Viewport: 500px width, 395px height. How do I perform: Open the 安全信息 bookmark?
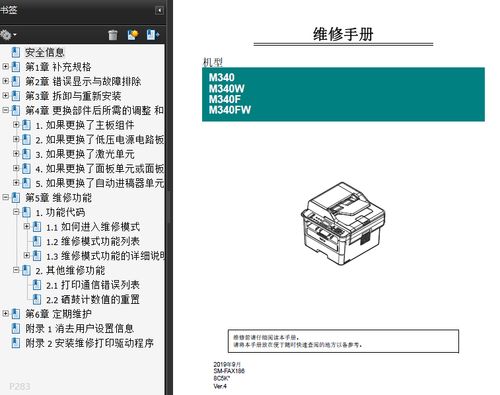[x=45, y=52]
